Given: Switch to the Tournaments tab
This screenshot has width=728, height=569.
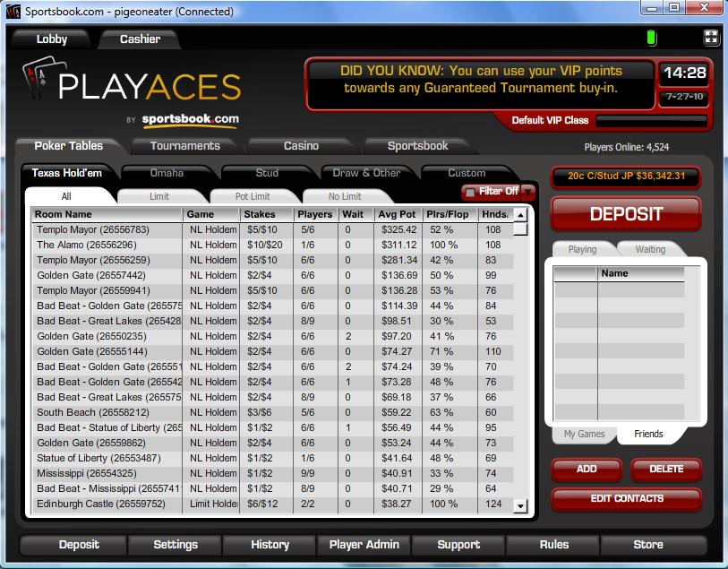Looking at the screenshot, I should [184, 146].
